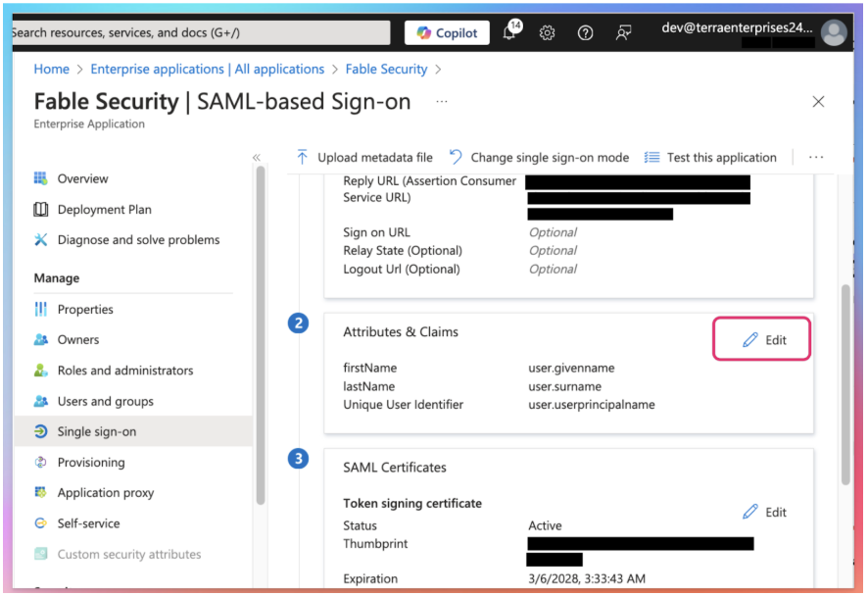Click Upload metadata file
Screen dimensions: 868x596
pos(364,157)
